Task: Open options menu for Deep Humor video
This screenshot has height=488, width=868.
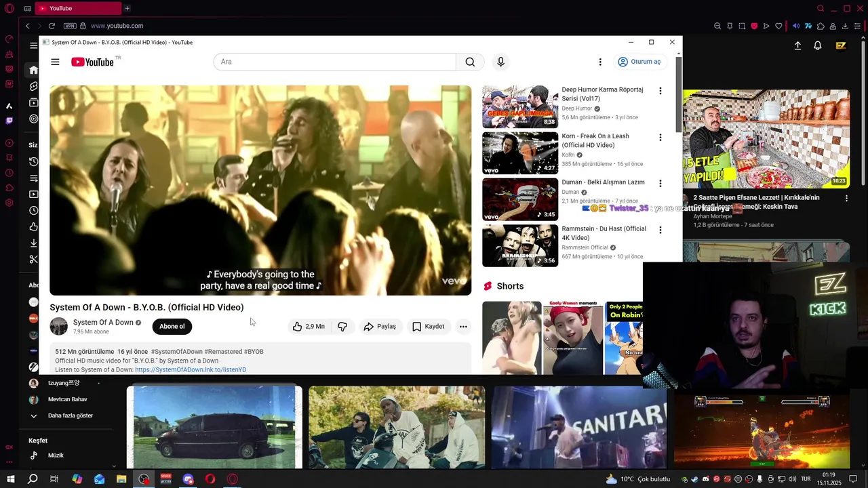Action: click(x=660, y=91)
